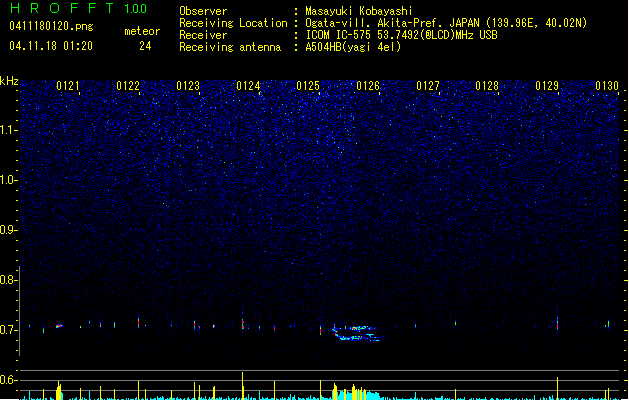Click the meteor label
629x400 pixels.
point(142,31)
